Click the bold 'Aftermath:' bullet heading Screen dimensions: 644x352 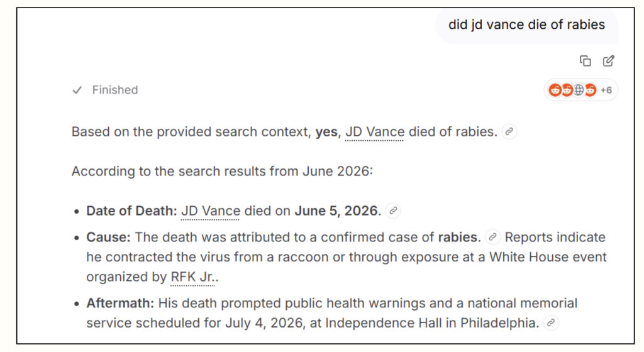120,303
